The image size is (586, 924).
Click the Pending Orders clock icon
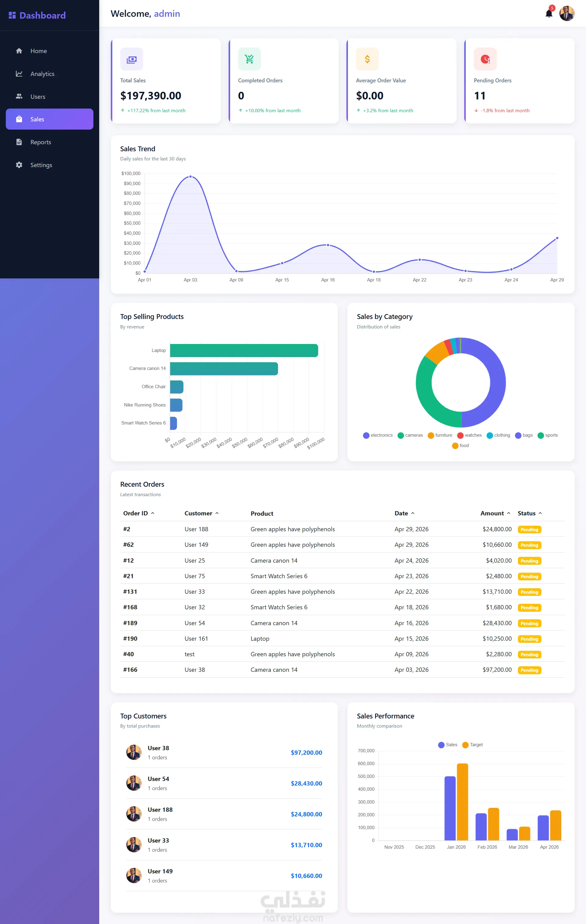coord(485,59)
